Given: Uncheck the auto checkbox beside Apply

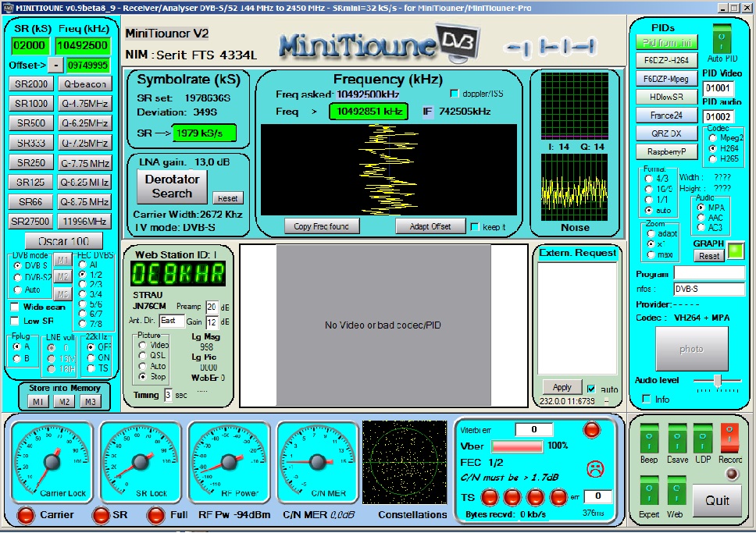Looking at the screenshot, I should pyautogui.click(x=591, y=389).
